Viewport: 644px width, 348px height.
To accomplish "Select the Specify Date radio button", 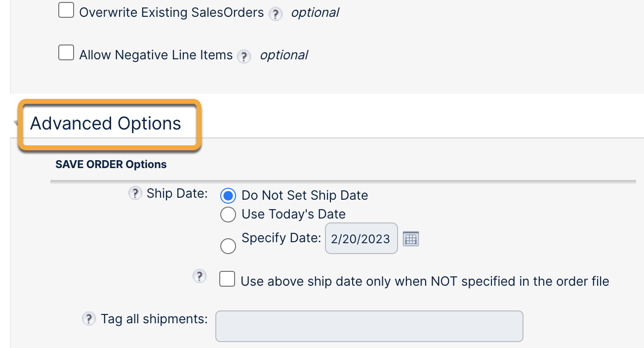I will point(228,246).
